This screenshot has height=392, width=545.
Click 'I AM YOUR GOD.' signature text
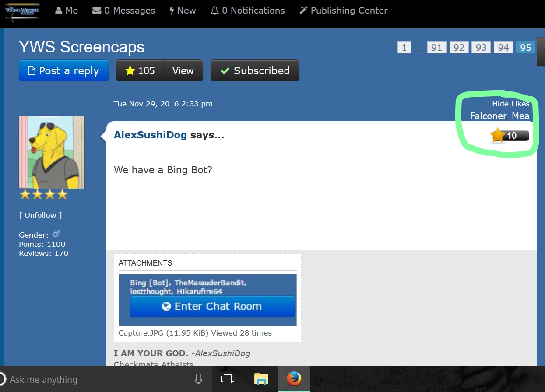click(x=151, y=353)
